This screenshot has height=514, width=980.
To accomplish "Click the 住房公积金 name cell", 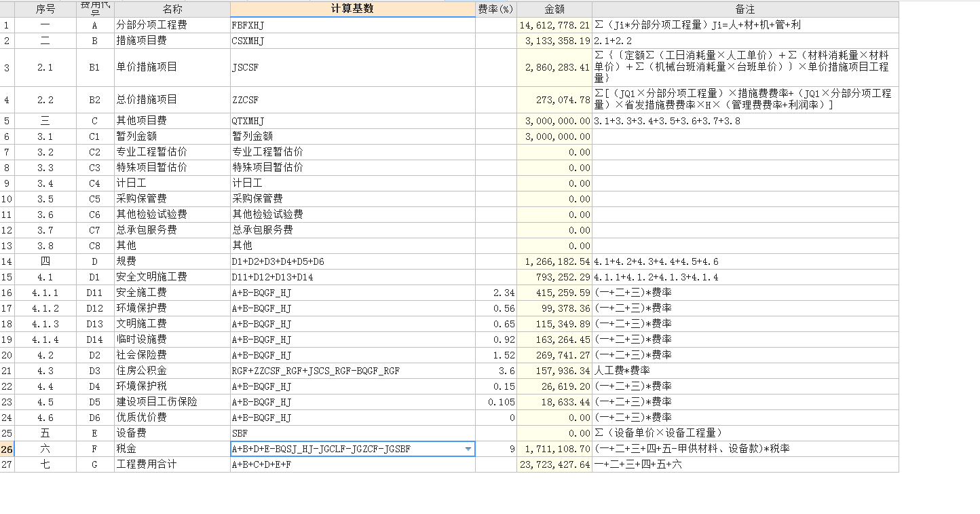I will [172, 371].
